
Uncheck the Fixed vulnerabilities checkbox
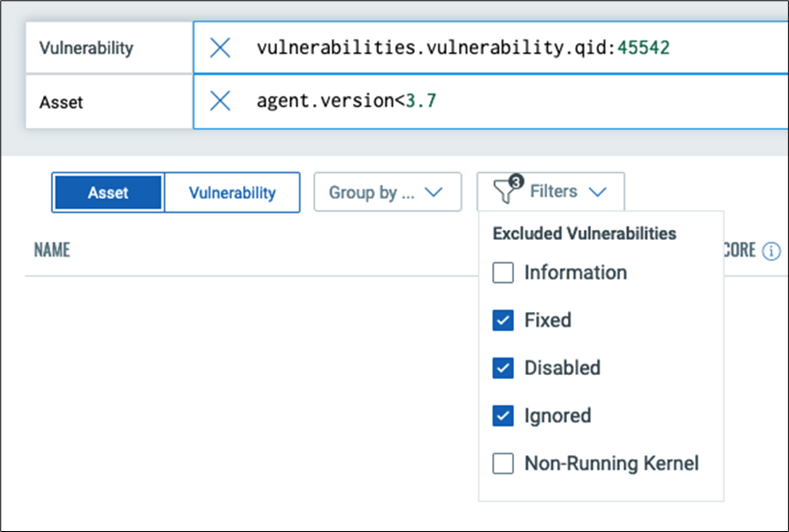tap(503, 320)
